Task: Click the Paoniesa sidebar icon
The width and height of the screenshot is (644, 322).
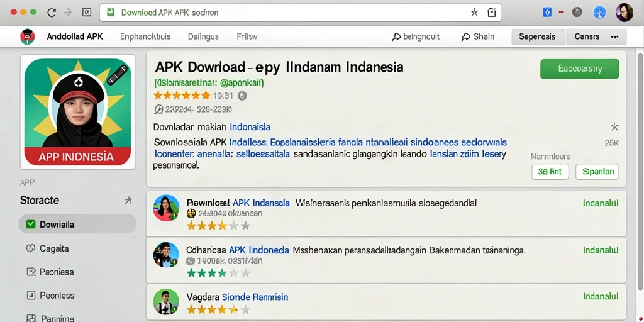Action: (31, 272)
